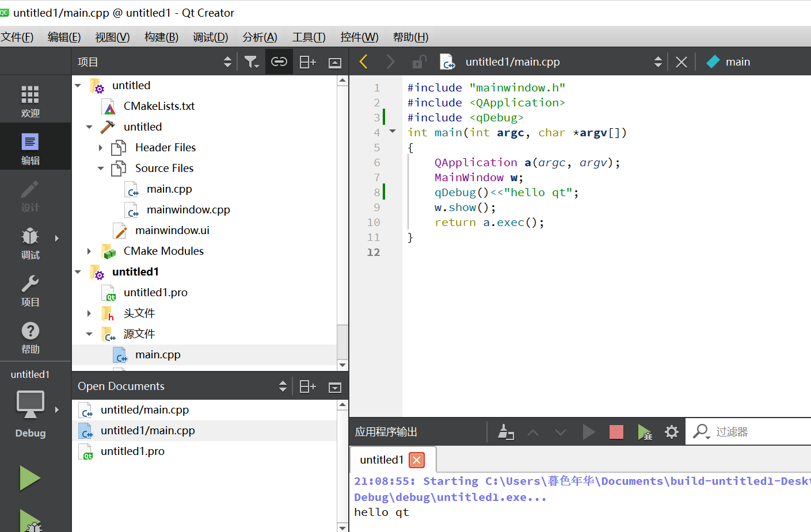811x532 pixels.
Task: Switch to untitled/main.cpp in Open Documents
Action: [x=144, y=409]
